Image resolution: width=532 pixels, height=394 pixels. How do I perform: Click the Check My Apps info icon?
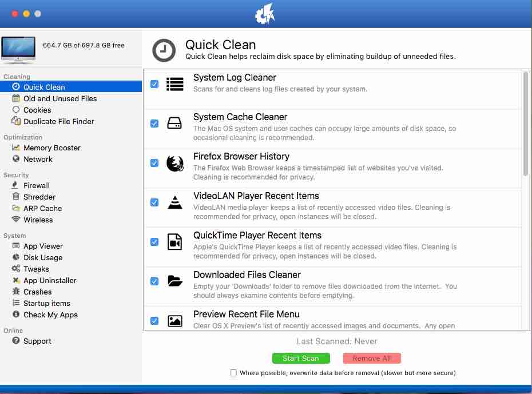pos(16,315)
